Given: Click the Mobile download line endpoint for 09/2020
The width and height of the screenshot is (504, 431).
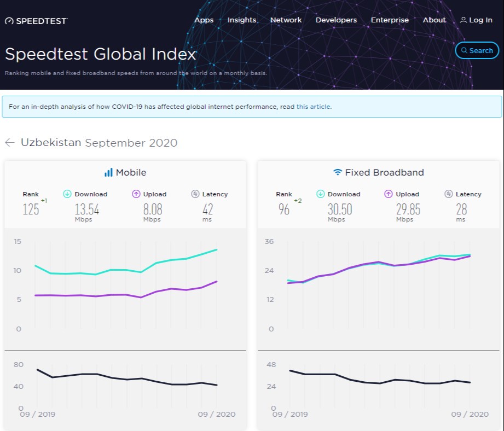Looking at the screenshot, I should pos(217,250).
